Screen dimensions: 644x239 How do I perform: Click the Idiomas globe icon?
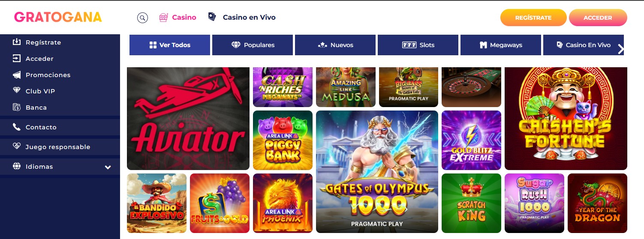(17, 166)
